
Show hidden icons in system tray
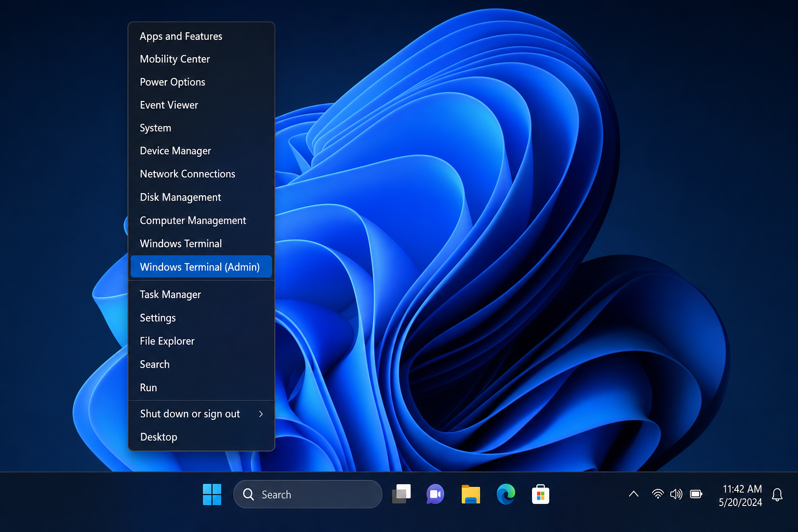(633, 494)
